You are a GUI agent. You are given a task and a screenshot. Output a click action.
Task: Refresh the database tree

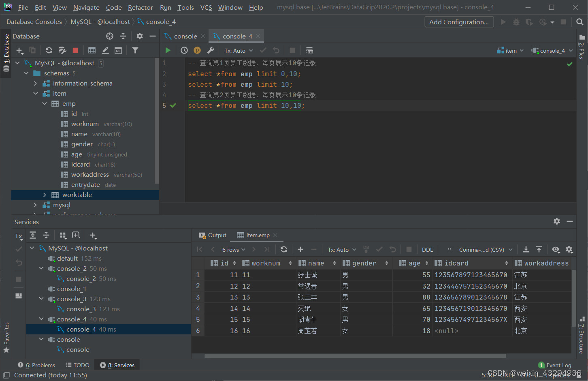point(49,50)
